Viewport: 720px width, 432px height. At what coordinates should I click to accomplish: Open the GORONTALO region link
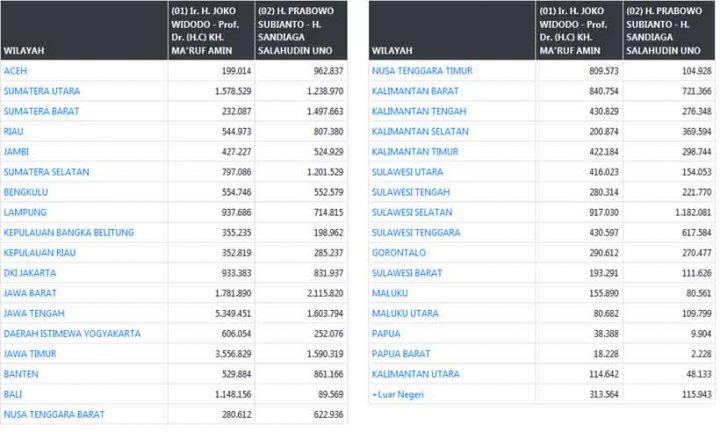[x=399, y=252]
